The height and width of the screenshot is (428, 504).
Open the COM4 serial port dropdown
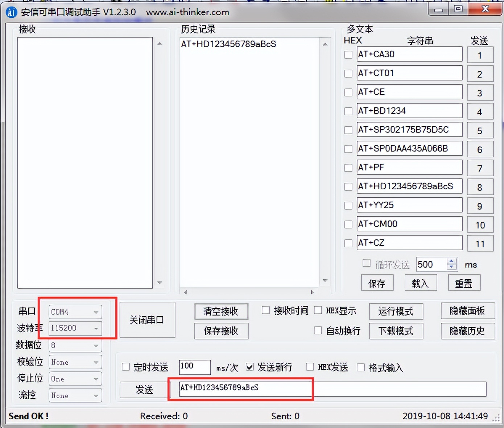click(96, 312)
